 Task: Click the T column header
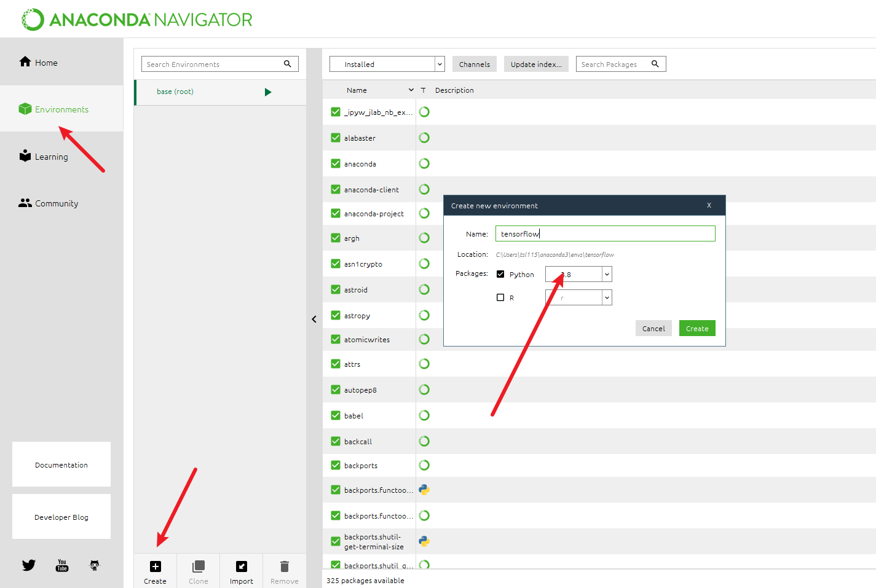(x=423, y=90)
